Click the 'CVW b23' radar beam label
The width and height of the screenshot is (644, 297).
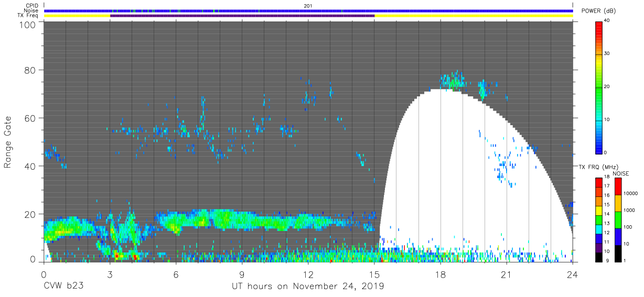pos(64,287)
